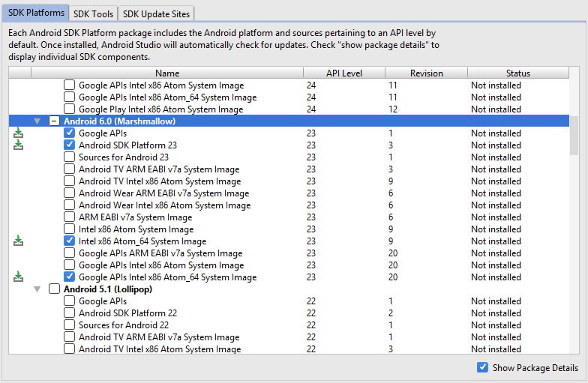Click download icon beside Android SDK Platform 23
The width and height of the screenshot is (588, 383).
pyautogui.click(x=19, y=145)
